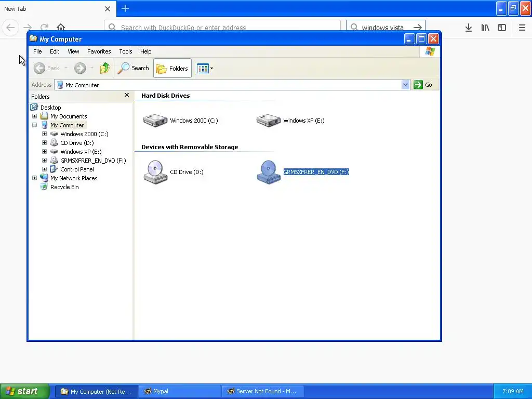Expand CD Drive (D:) tree node

click(x=45, y=142)
